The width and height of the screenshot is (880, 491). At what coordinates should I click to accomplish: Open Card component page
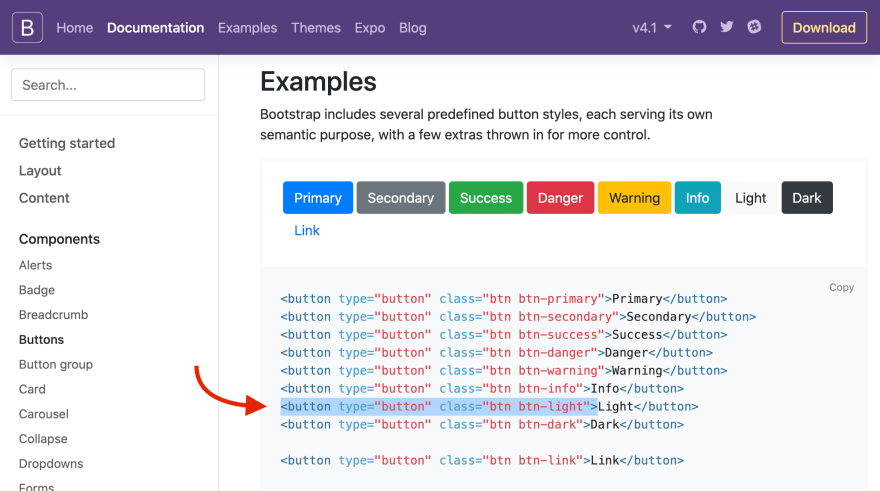pyautogui.click(x=32, y=389)
